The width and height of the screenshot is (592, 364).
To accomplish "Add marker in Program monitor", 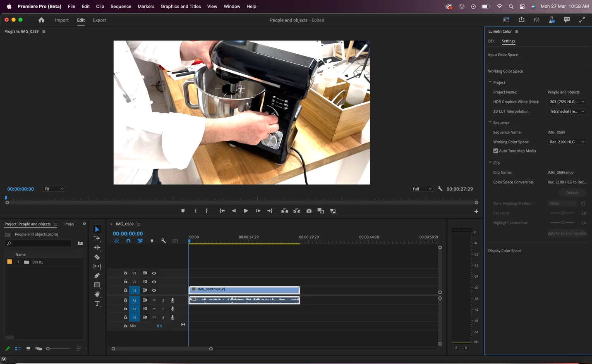I will coord(183,211).
